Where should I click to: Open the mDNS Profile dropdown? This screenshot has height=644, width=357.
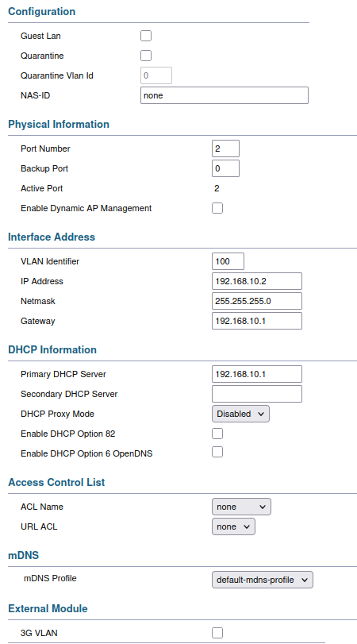pos(263,580)
